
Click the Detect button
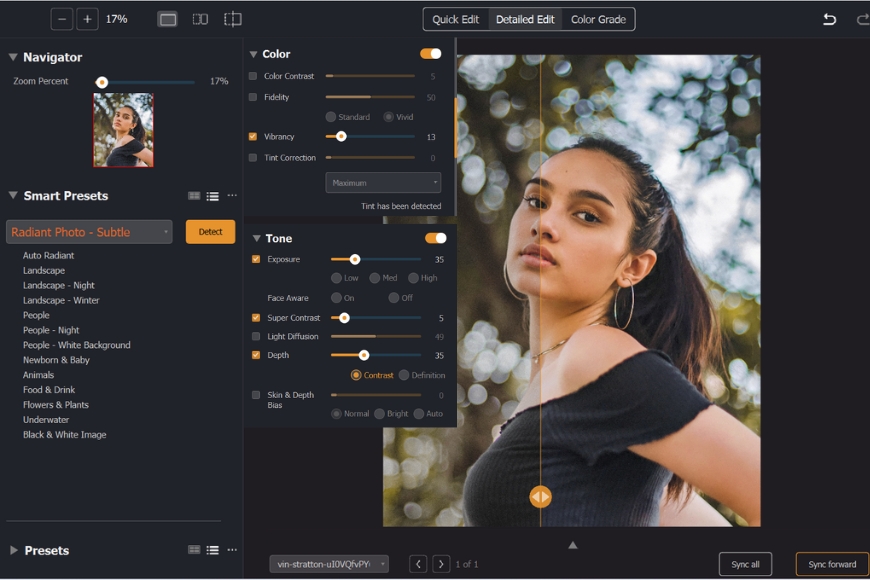[x=210, y=232]
